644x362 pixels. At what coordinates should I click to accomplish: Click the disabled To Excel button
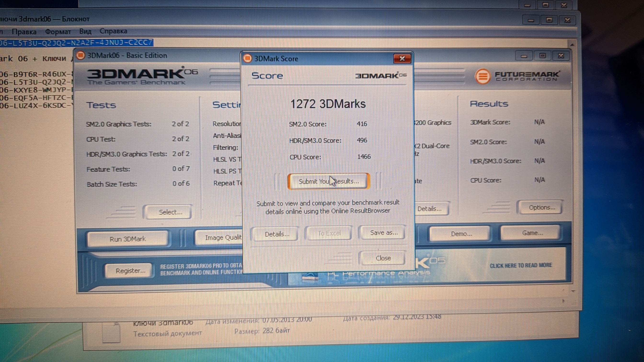coord(329,233)
